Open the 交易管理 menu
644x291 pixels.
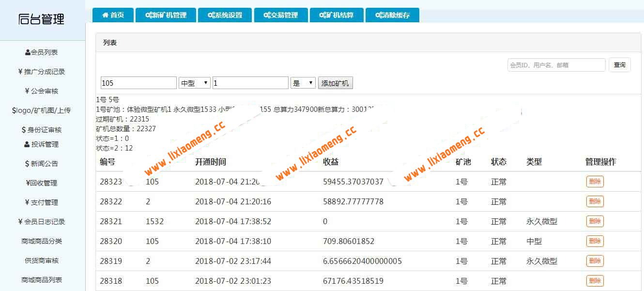click(281, 15)
